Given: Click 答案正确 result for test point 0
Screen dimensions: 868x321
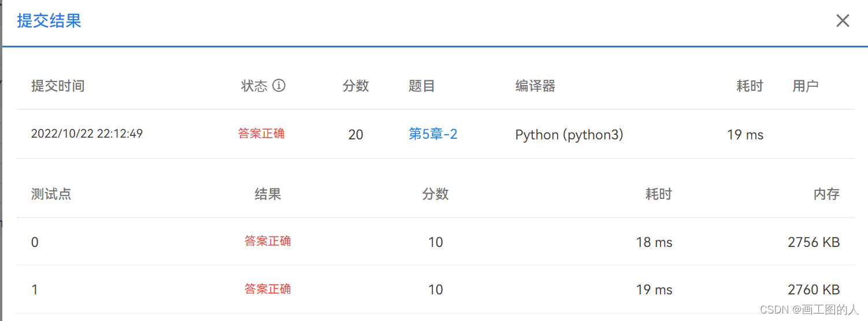Looking at the screenshot, I should 268,241.
